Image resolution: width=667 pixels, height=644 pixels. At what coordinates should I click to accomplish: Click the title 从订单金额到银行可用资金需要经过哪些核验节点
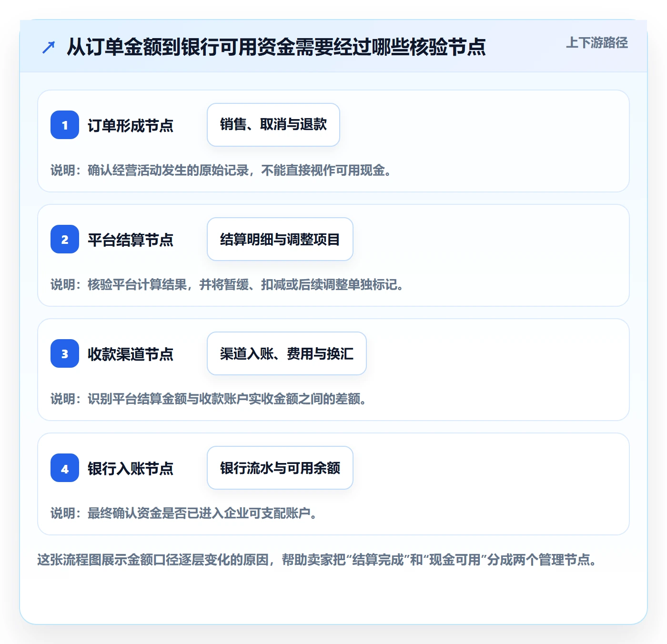(276, 47)
